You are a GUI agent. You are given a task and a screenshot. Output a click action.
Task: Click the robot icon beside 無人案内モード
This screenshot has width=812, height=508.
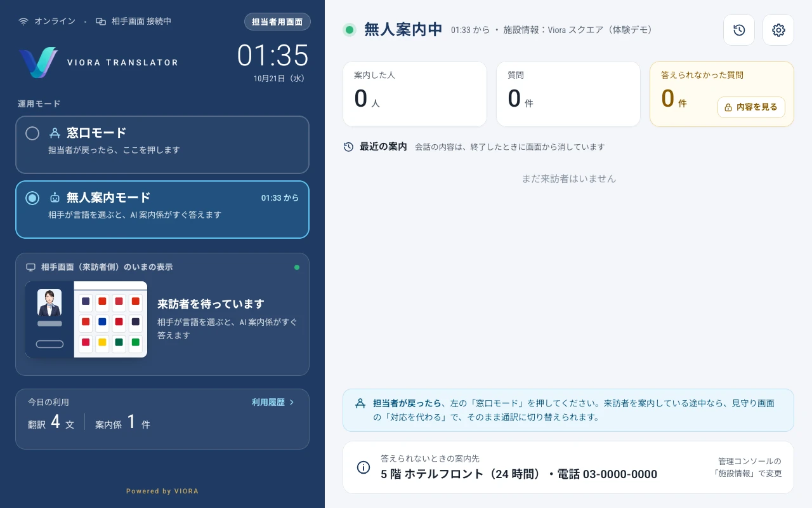tap(55, 197)
